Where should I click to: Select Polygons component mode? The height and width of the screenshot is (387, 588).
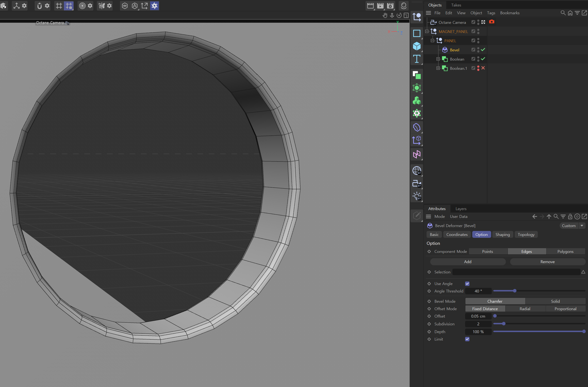click(565, 251)
